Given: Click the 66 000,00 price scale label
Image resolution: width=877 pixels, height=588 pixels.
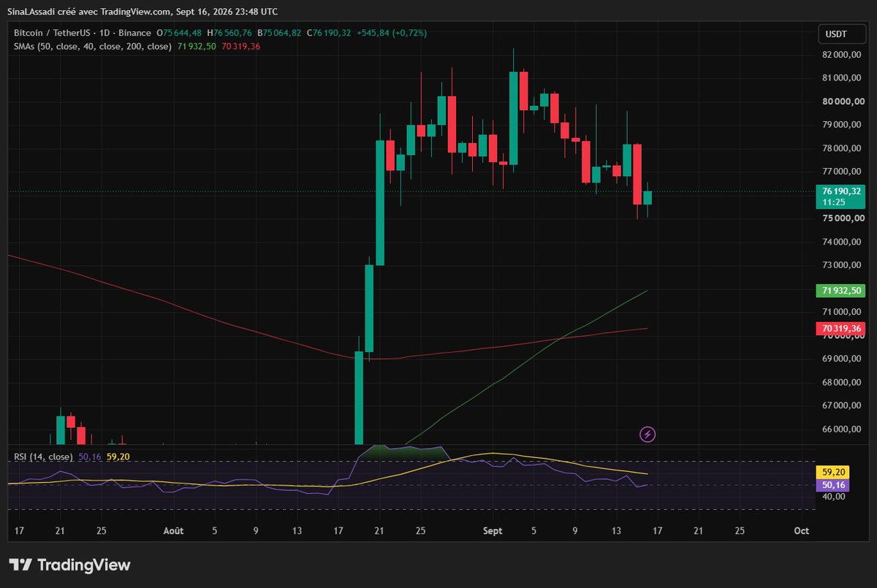Looking at the screenshot, I should point(841,429).
